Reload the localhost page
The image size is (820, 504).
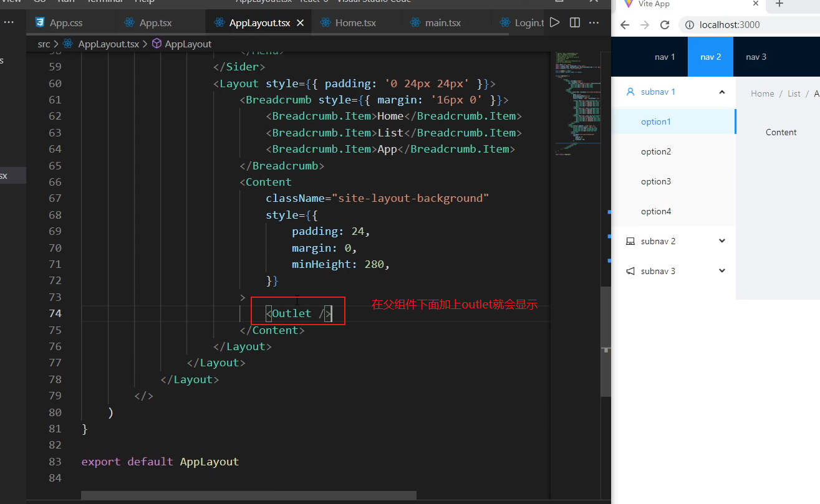(x=665, y=25)
